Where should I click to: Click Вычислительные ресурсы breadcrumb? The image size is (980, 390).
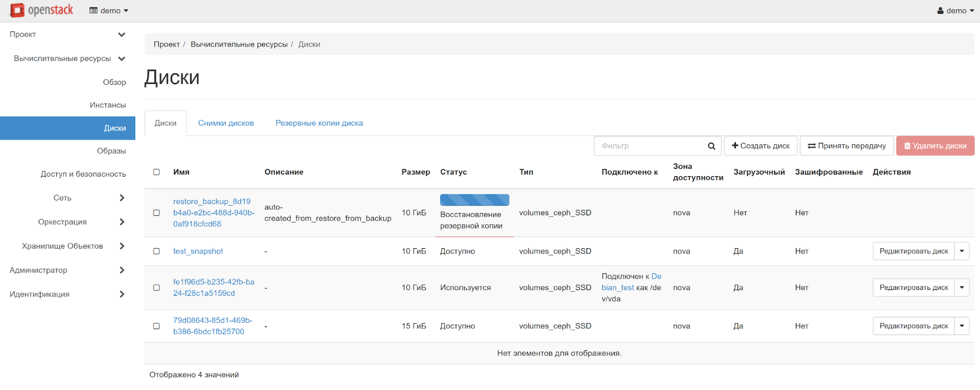[239, 44]
